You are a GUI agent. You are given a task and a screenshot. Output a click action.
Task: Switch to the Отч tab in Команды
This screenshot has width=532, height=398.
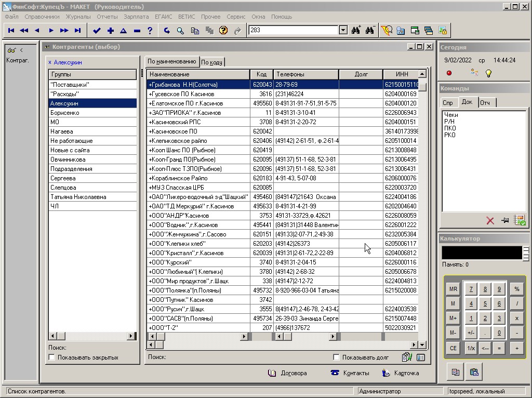coord(485,102)
